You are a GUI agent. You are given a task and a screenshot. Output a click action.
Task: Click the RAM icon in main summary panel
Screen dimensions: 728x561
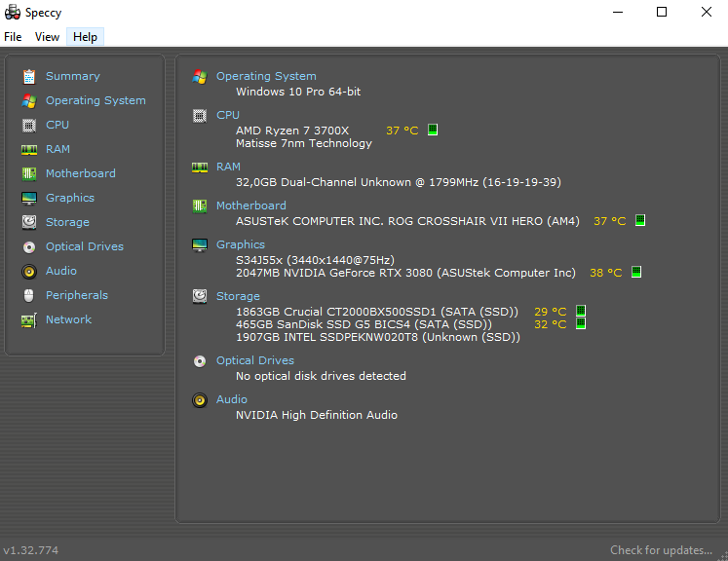[x=200, y=168]
